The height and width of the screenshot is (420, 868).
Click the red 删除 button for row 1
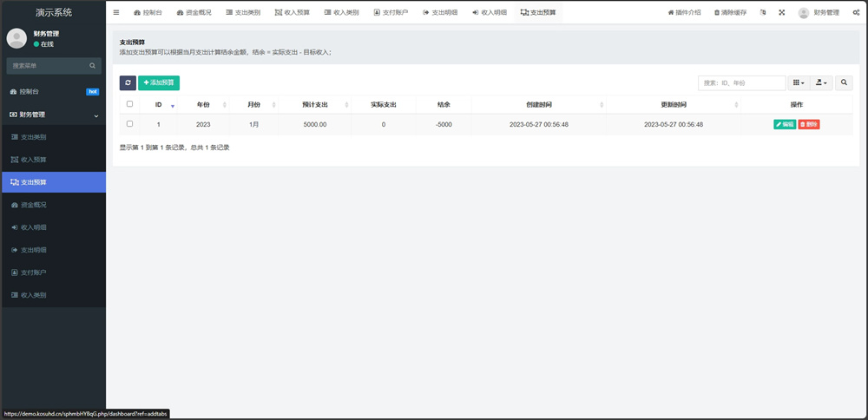pos(809,124)
